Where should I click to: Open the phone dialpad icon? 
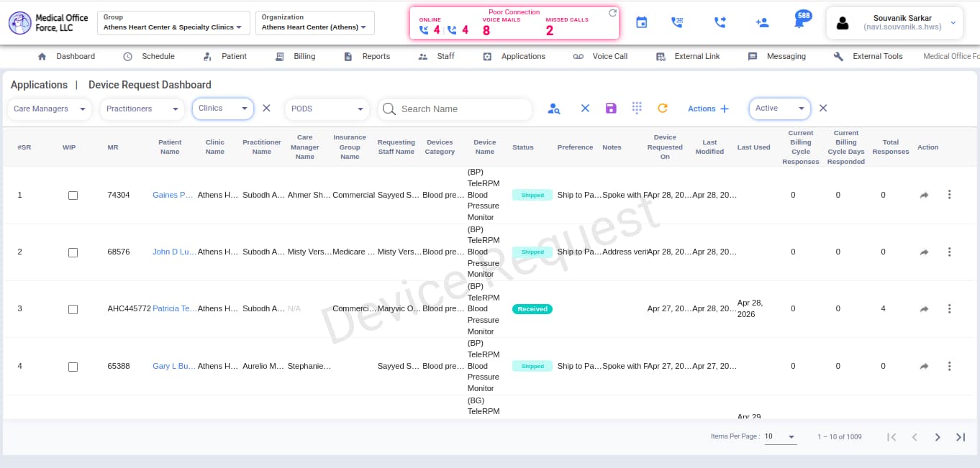(676, 23)
